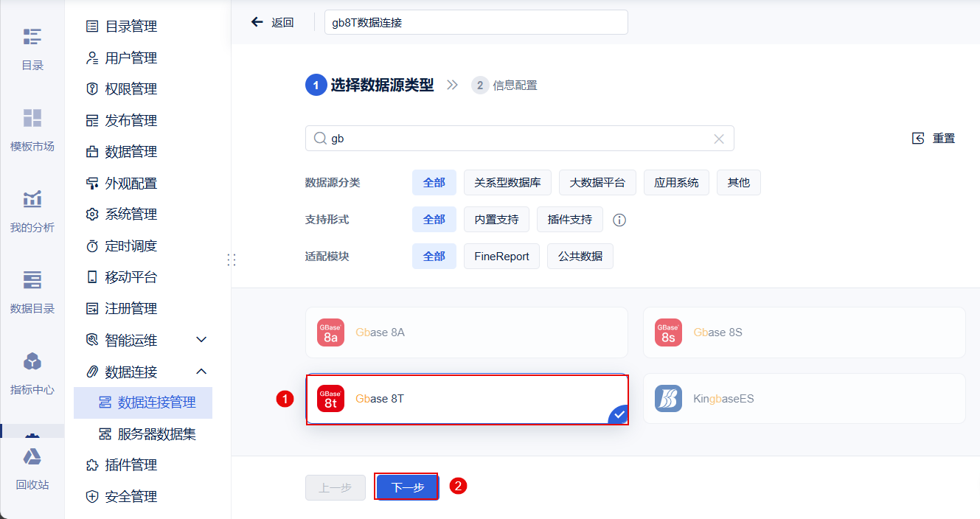Filter by 插件支持

coord(570,220)
